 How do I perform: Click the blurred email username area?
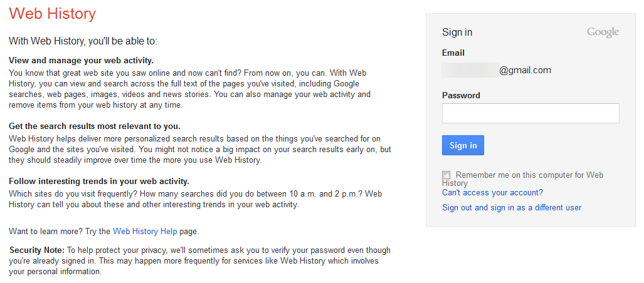point(470,70)
